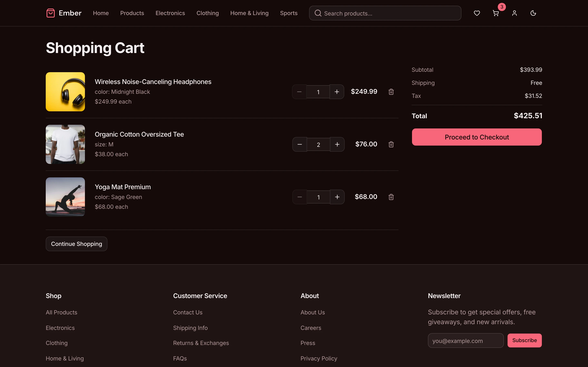Navigate to the Electronics section
This screenshot has height=367, width=588.
coord(170,13)
